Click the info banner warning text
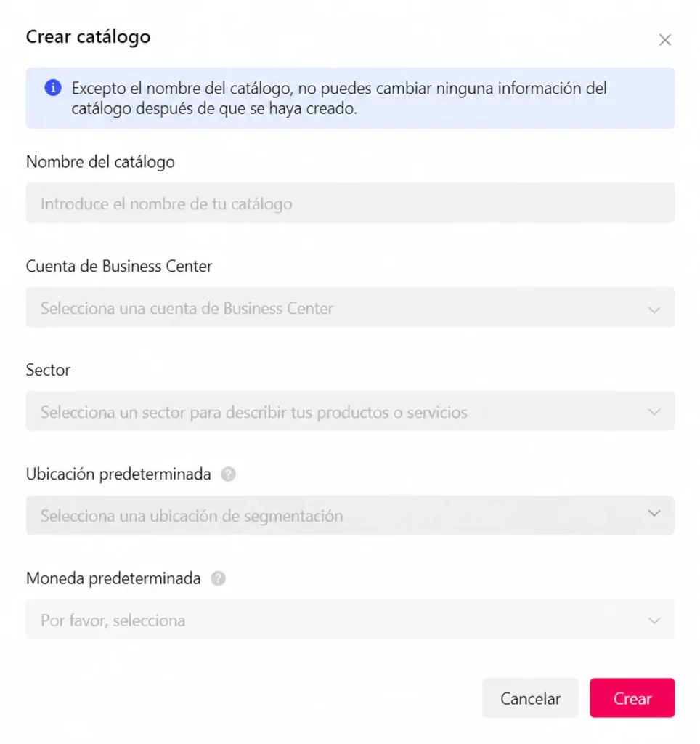The image size is (700, 744). (339, 98)
